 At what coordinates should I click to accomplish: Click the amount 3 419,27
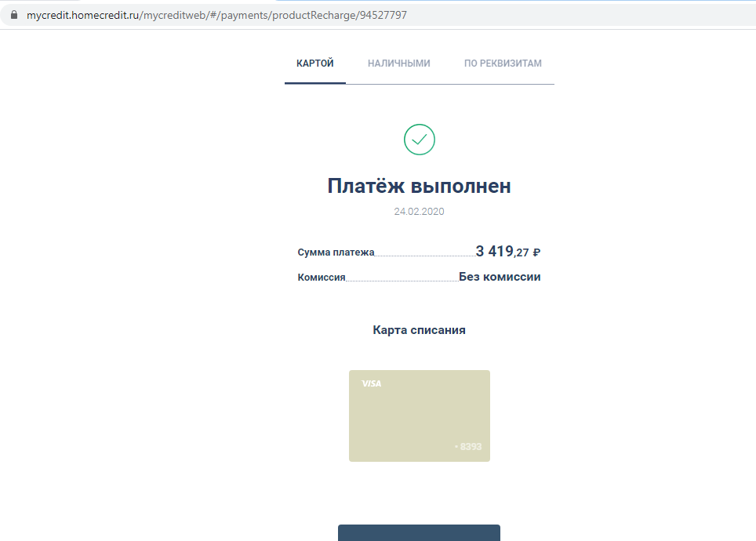(x=502, y=252)
